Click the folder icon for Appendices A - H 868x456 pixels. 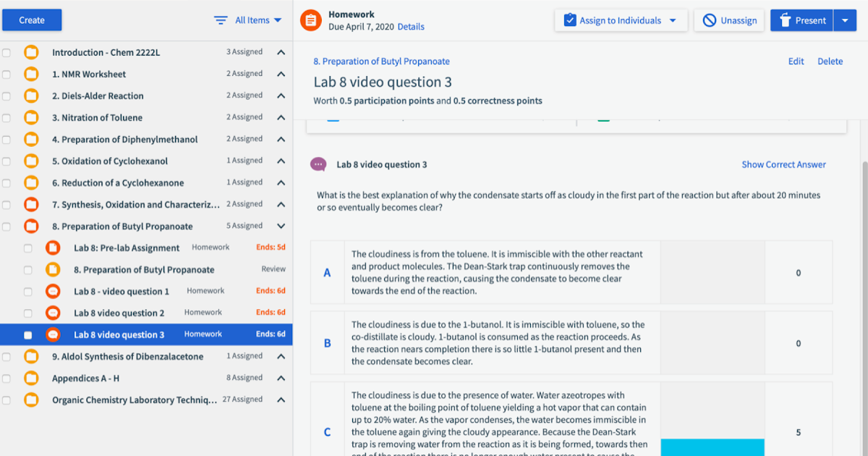(x=31, y=378)
